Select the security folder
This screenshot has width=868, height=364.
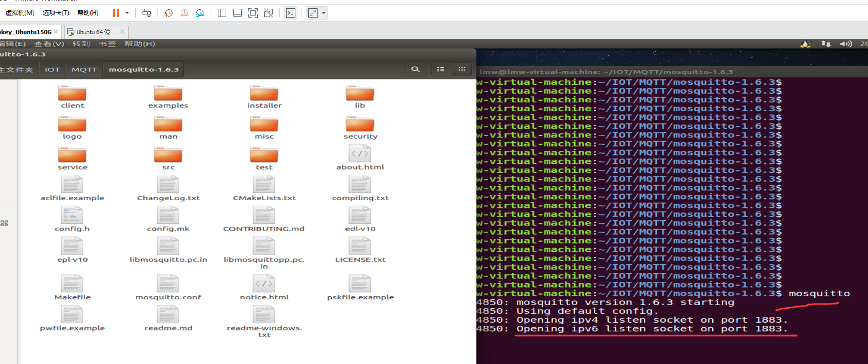pos(360,128)
